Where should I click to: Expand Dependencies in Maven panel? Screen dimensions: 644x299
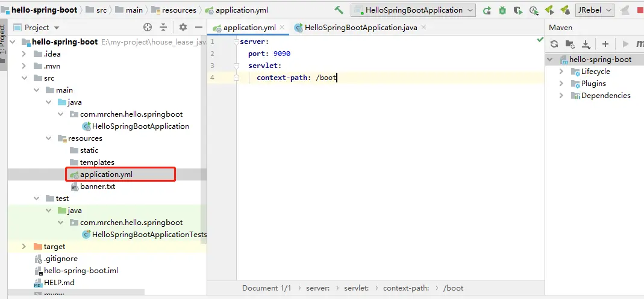tap(561, 96)
